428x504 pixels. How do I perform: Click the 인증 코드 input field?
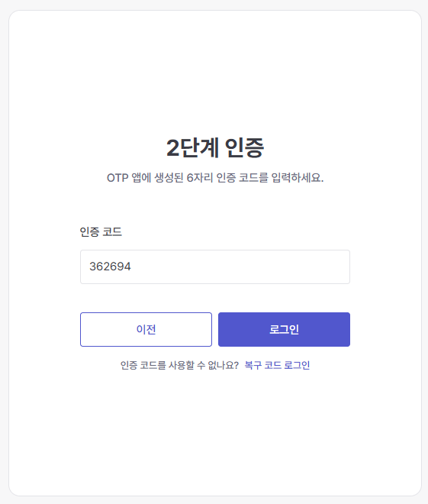215,267
